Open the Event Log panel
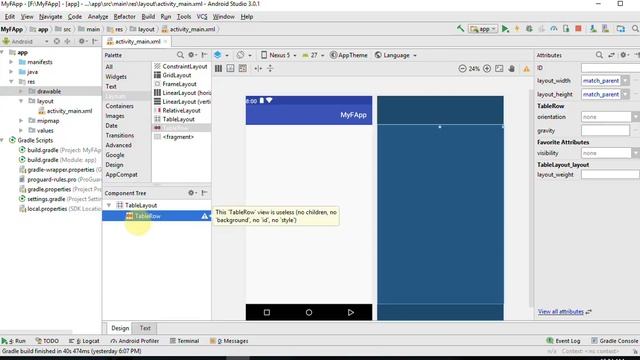Image resolution: width=640 pixels, height=360 pixels. coord(563,341)
